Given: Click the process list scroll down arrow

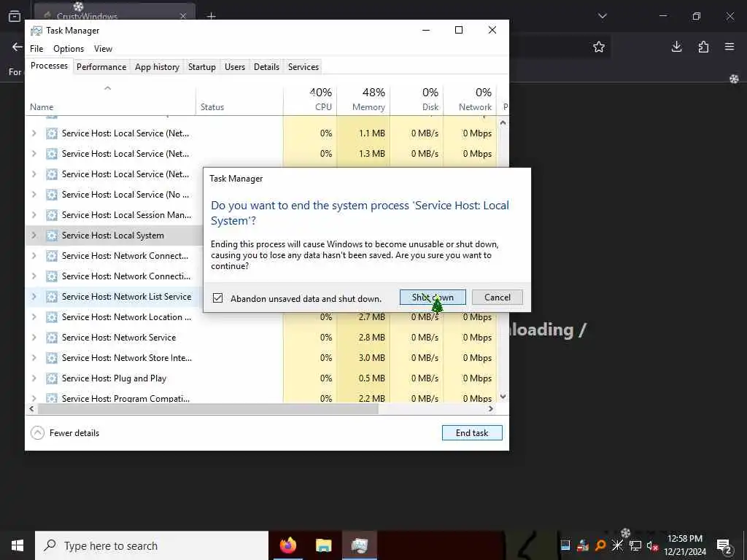Looking at the screenshot, I should [x=503, y=397].
